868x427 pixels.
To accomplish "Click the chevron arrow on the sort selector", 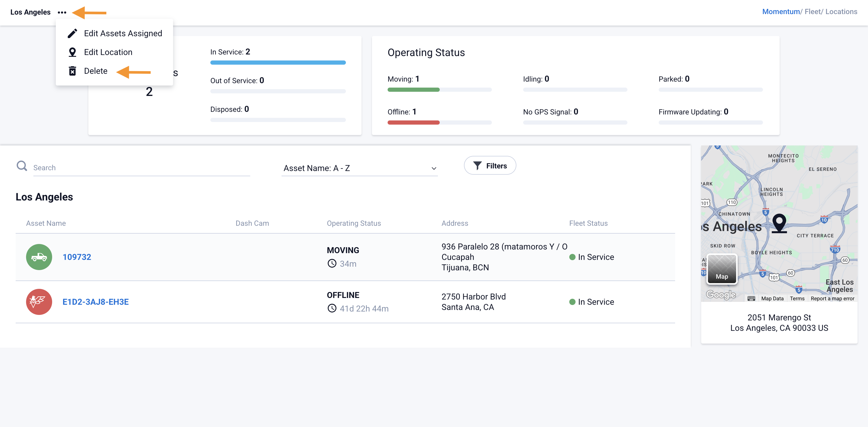I will point(434,168).
